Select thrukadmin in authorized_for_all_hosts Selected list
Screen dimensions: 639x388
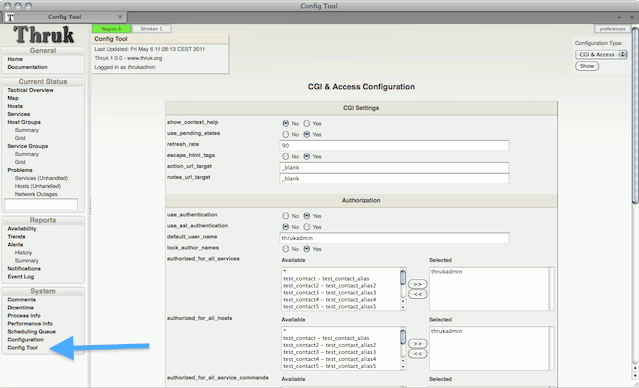pyautogui.click(x=447, y=331)
